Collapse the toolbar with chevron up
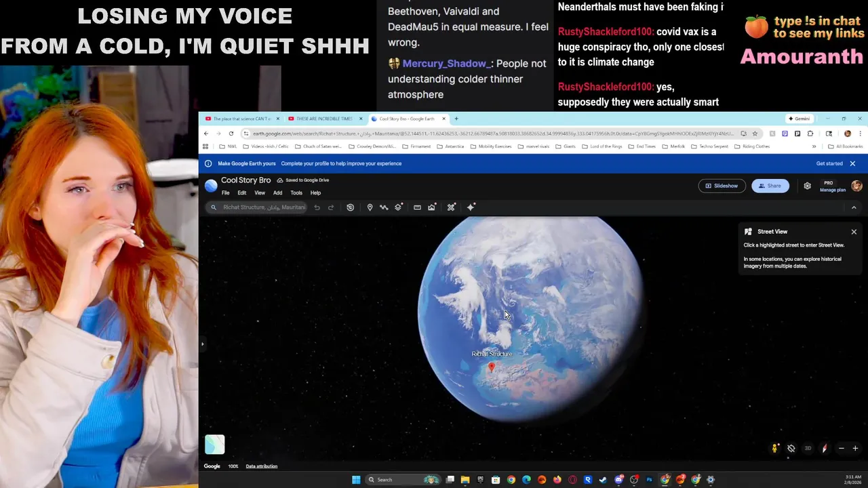The width and height of the screenshot is (868, 488). coord(854,207)
